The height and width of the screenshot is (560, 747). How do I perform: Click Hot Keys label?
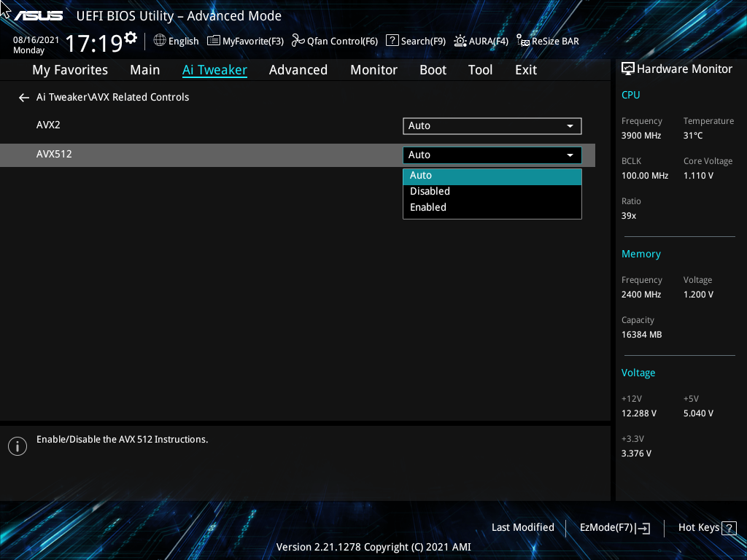(698, 528)
